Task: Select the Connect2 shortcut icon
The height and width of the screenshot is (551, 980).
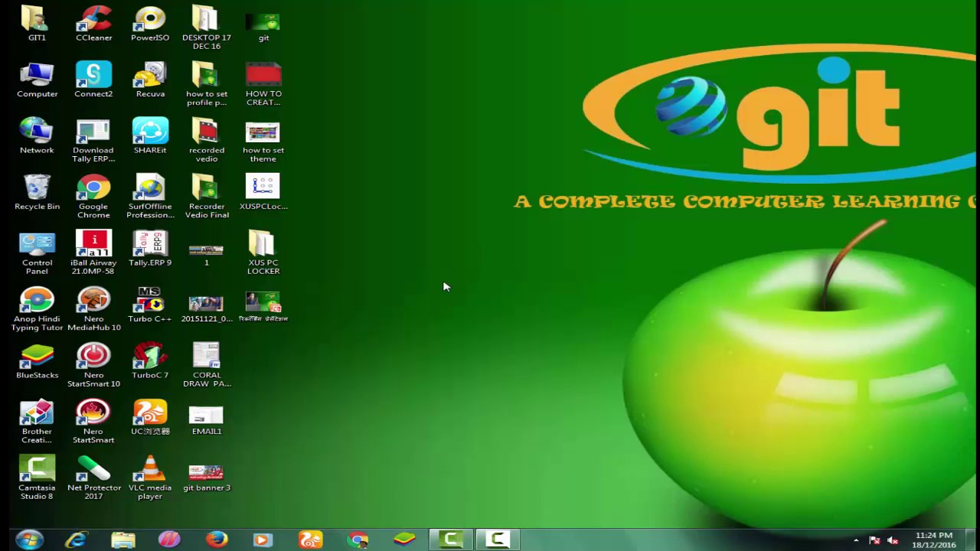Action: point(93,80)
